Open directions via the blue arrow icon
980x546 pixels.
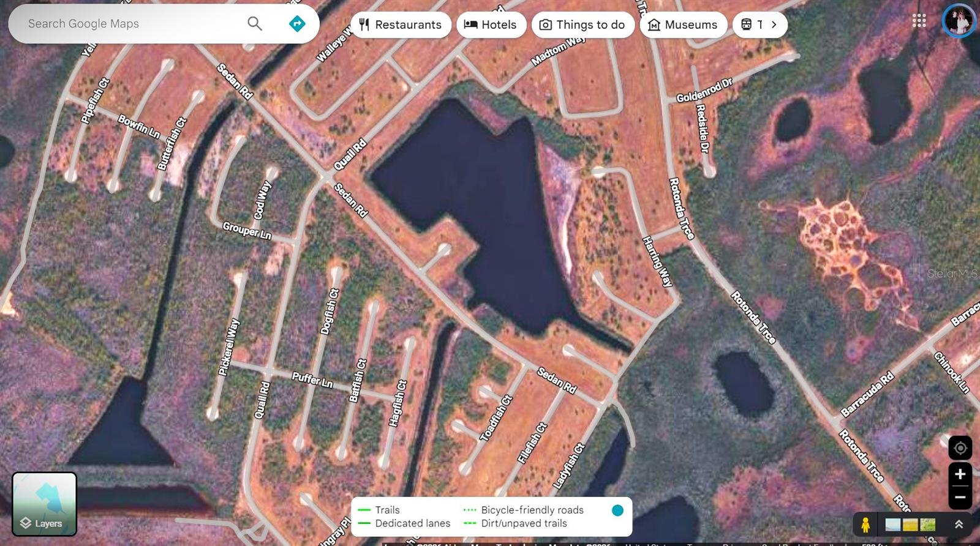(297, 24)
